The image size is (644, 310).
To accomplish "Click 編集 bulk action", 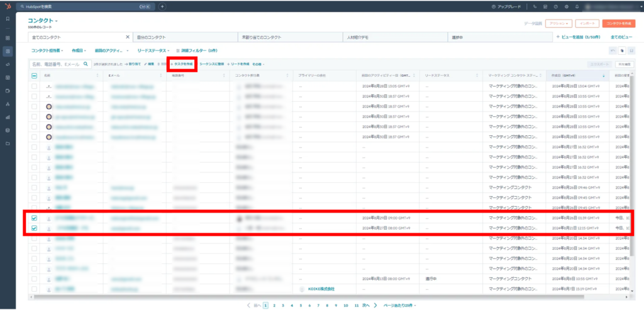I will pyautogui.click(x=149, y=65).
